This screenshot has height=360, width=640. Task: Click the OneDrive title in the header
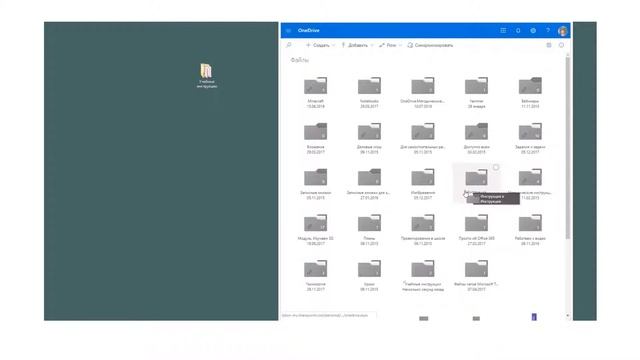pyautogui.click(x=309, y=31)
